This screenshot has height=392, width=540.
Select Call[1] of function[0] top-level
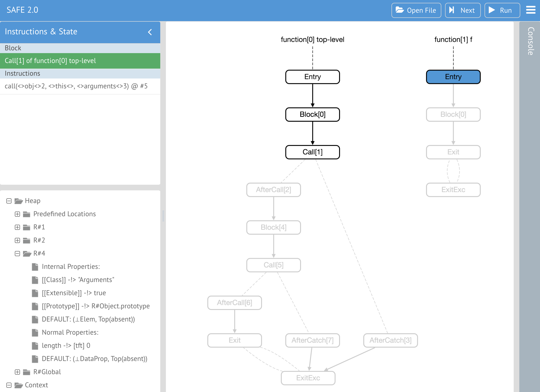80,60
